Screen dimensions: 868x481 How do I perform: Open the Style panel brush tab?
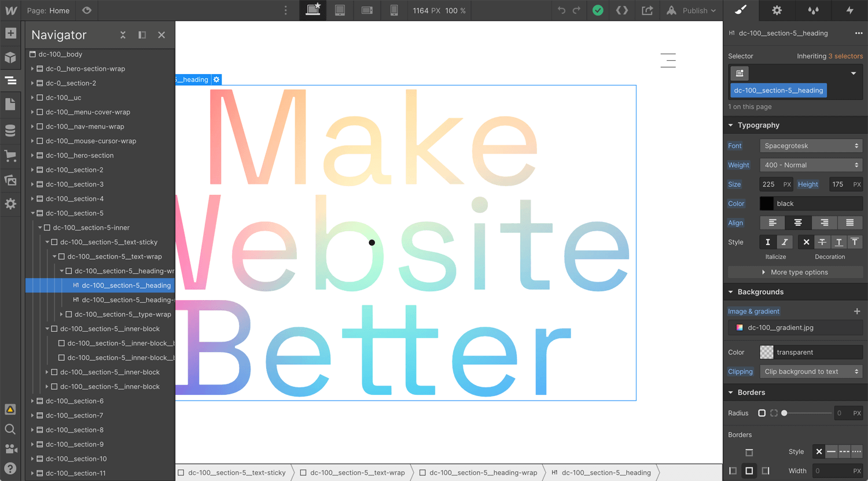pyautogui.click(x=741, y=10)
